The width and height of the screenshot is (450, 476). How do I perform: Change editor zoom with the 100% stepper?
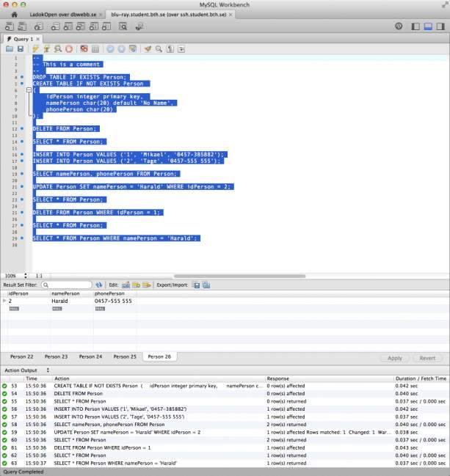26,276
